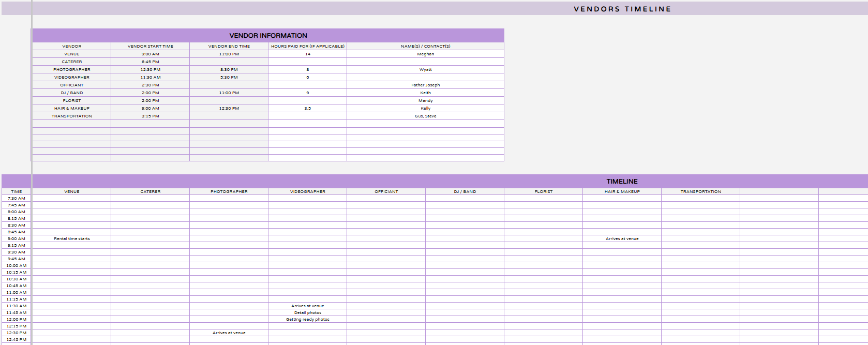Select the Rental time starts cell

coord(72,238)
